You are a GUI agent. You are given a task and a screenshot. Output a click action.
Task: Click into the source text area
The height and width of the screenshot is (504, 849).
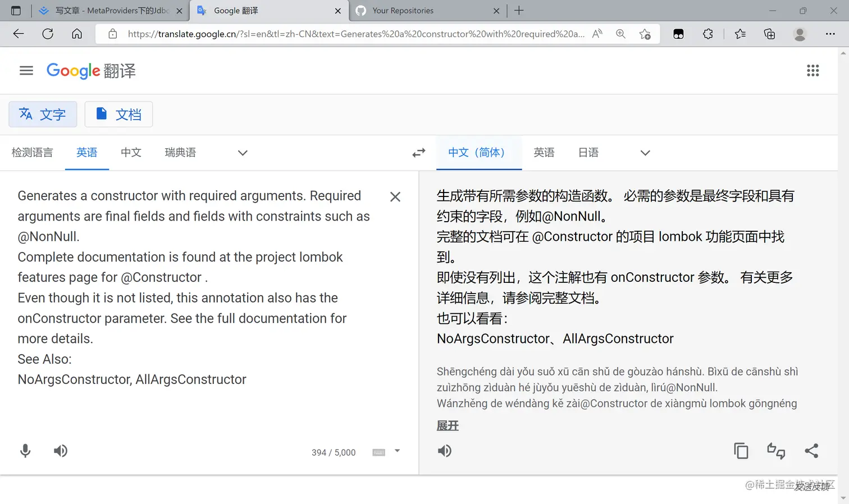point(194,288)
